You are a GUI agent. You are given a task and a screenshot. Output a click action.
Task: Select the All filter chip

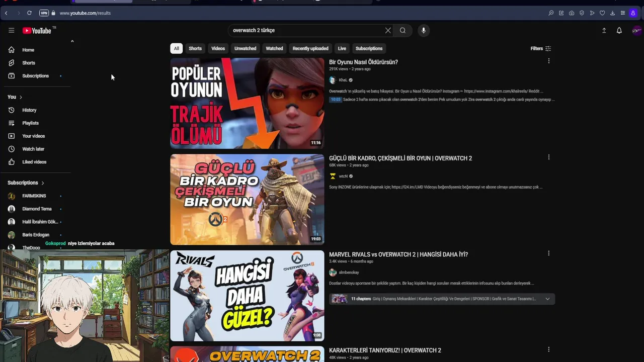coord(176,49)
